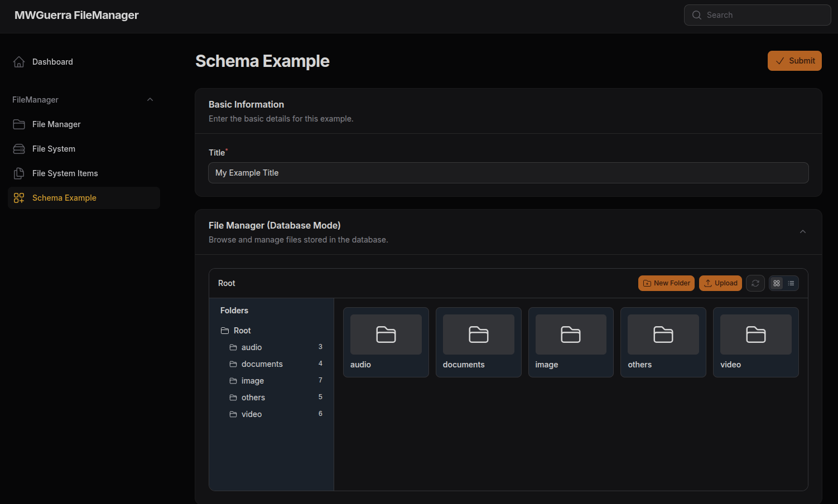Click the New Folder button
The width and height of the screenshot is (838, 504).
tap(666, 283)
